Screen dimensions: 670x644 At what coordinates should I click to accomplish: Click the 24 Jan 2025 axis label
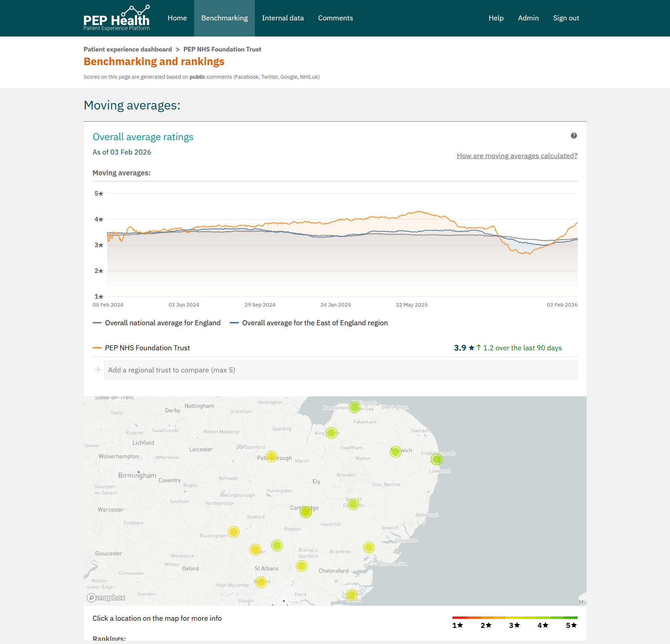[335, 305]
